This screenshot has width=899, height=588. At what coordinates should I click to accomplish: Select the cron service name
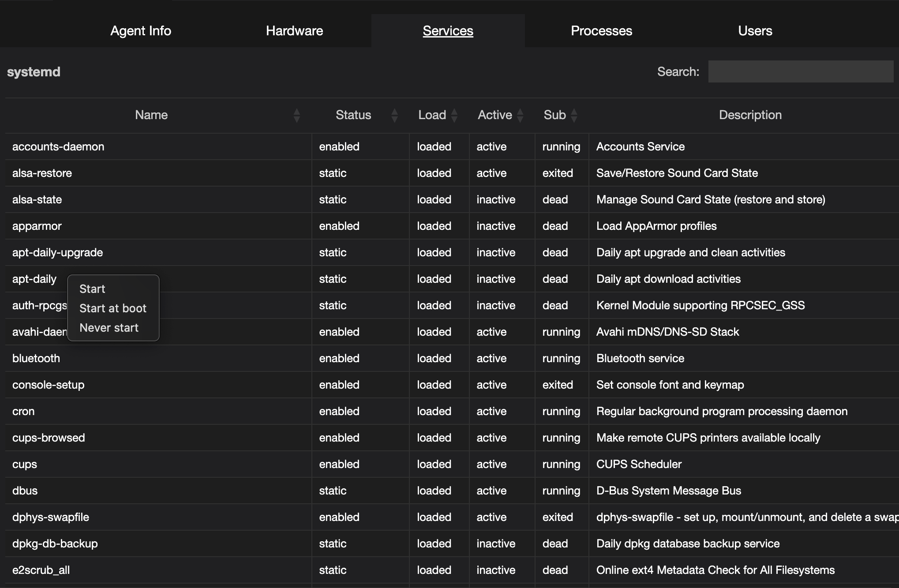tap(23, 411)
